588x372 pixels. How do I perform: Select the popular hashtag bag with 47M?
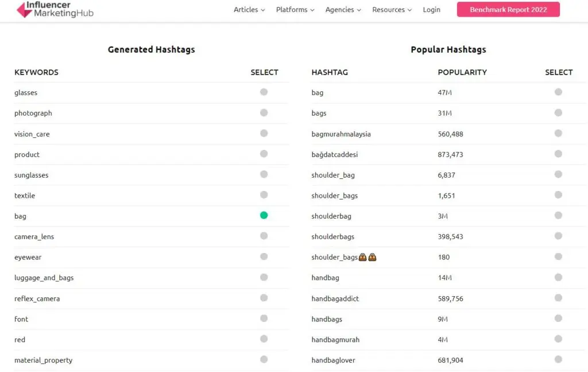coord(558,92)
